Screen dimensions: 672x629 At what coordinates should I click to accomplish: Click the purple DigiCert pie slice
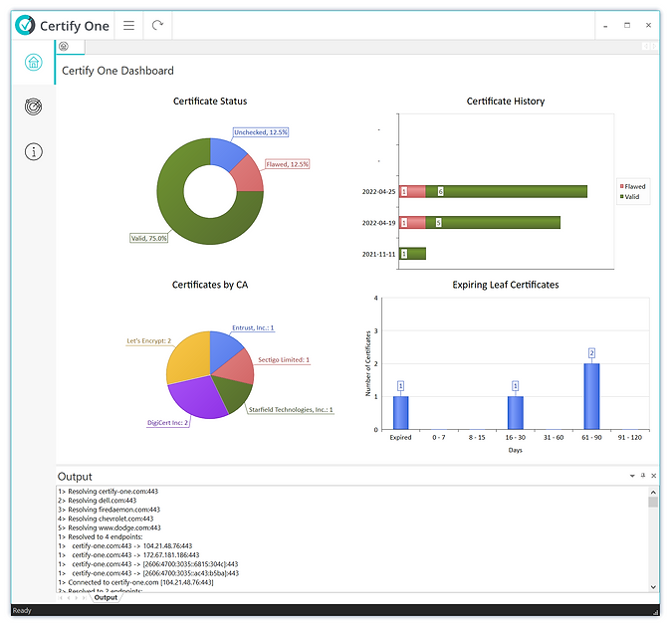(197, 396)
